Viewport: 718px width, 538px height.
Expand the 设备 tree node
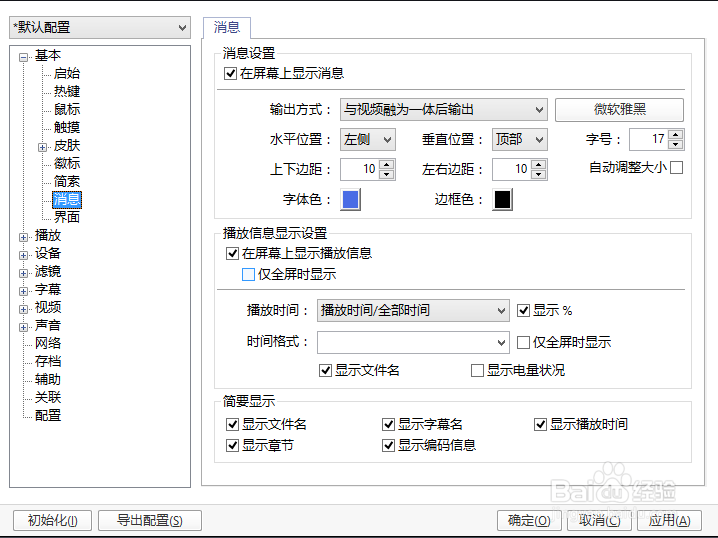[23, 255]
